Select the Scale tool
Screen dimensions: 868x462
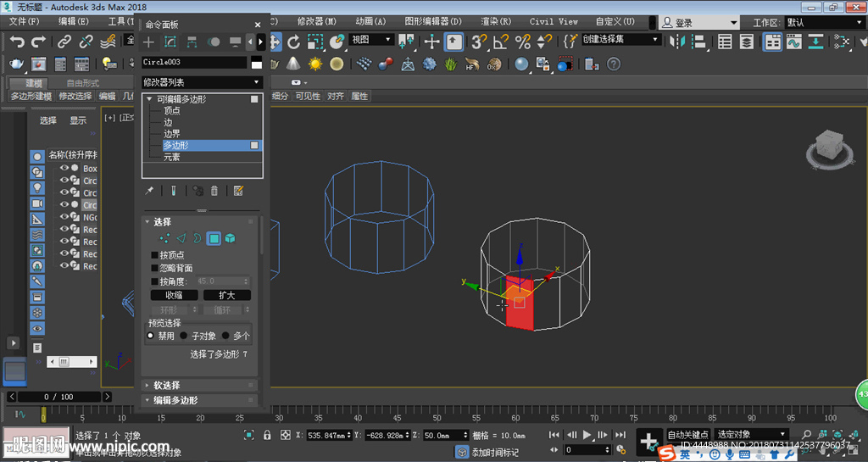(315, 42)
